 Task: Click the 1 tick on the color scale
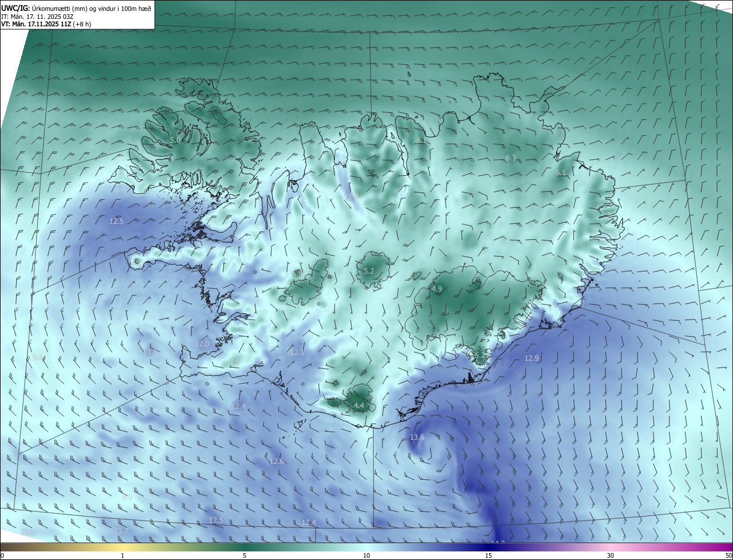coord(123,555)
